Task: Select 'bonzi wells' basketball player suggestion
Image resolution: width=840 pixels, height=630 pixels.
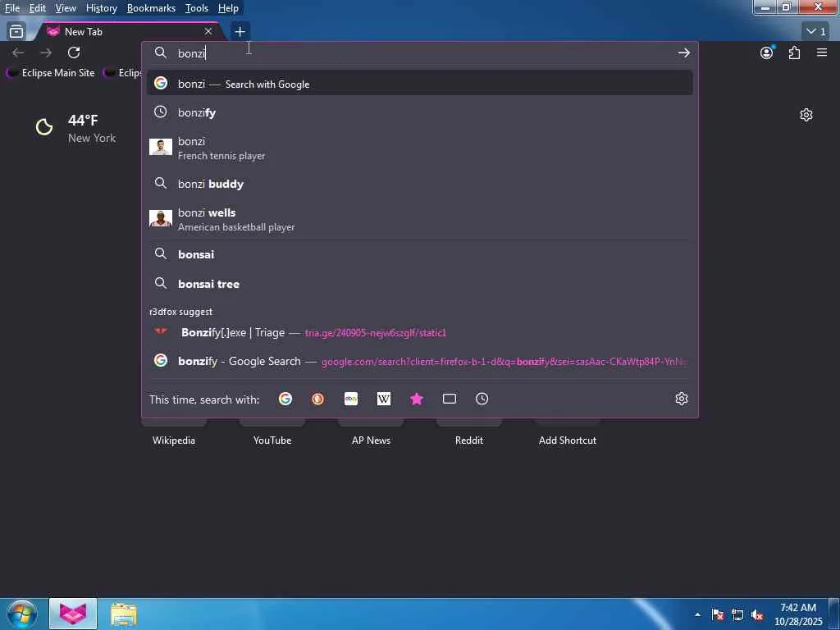Action: tap(419, 219)
